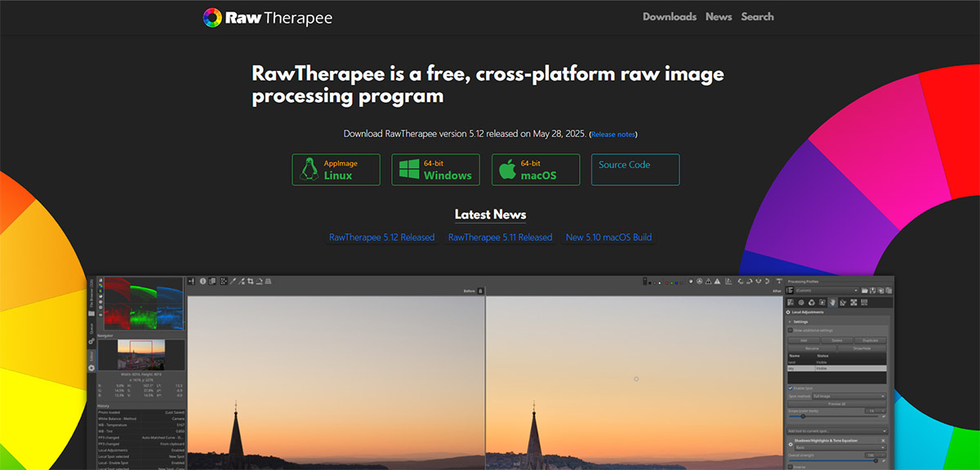Open the Transform tools tab icon

[843, 302]
